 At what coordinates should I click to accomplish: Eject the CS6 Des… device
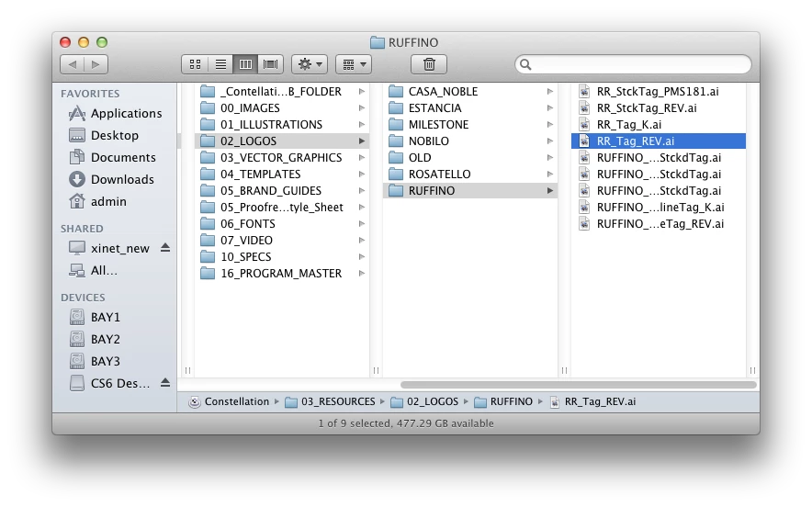165,383
